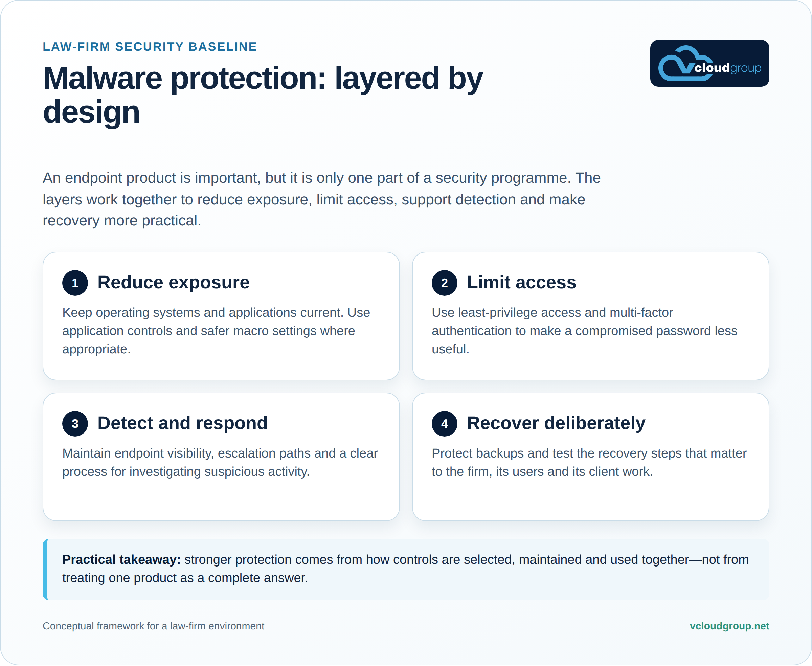This screenshot has height=666, width=812.
Task: Click the text 'Use least-privilege access and multi-factor'
Action: click(552, 312)
